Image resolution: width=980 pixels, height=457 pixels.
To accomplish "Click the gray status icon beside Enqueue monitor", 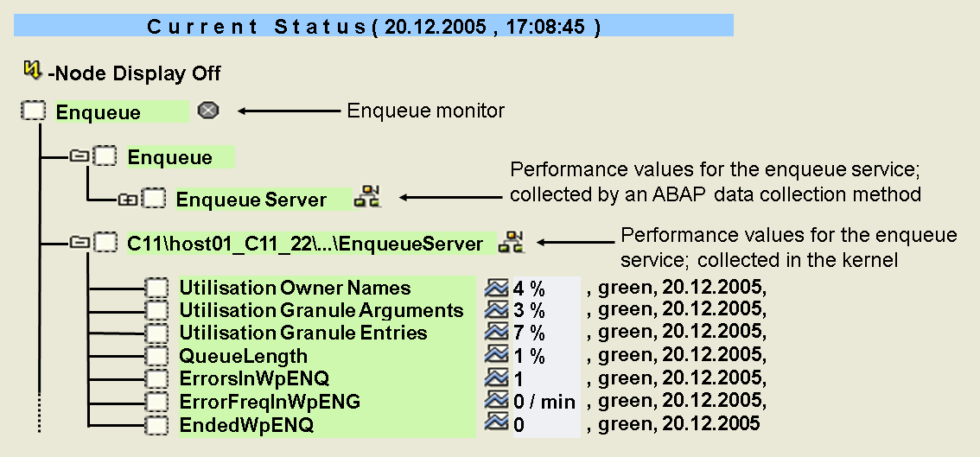I will [207, 111].
